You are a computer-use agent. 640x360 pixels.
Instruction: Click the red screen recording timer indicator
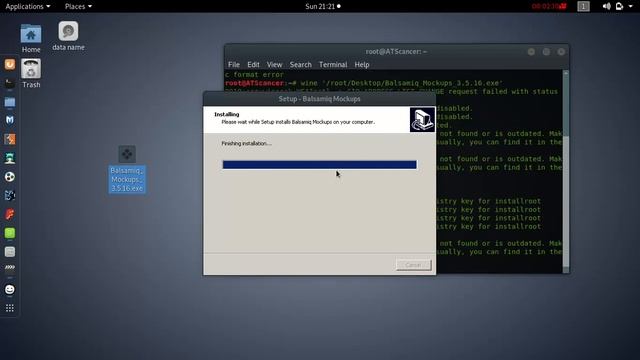click(x=549, y=6)
